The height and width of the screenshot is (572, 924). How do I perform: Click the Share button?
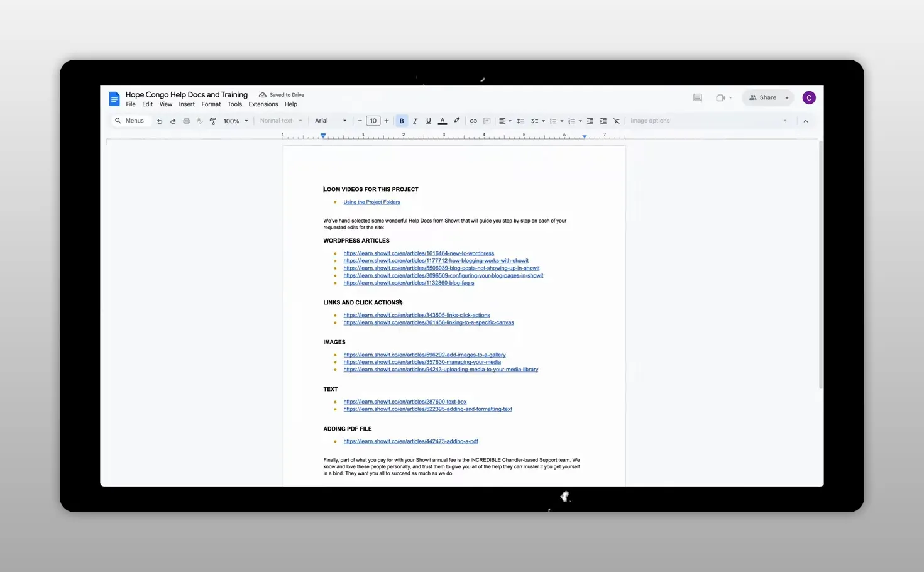(762, 98)
